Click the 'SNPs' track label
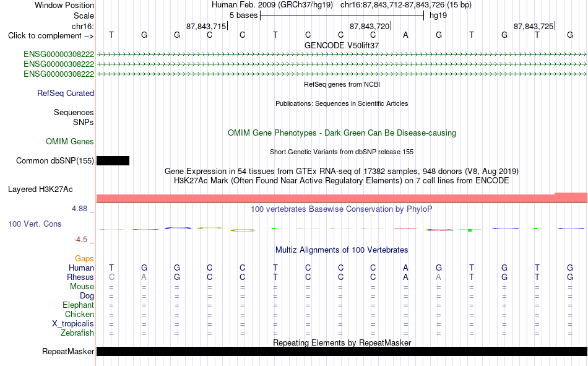The width and height of the screenshot is (588, 366). [84, 123]
